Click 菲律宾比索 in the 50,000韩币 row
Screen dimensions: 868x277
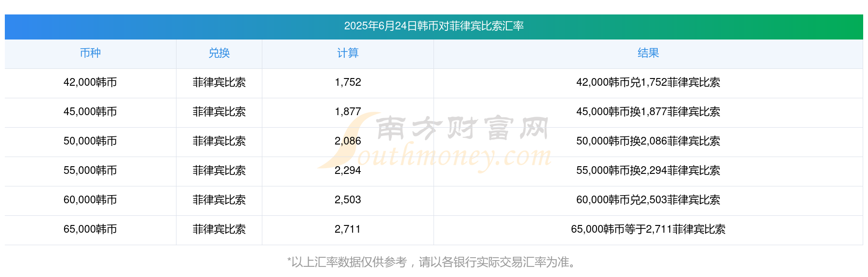[219, 141]
